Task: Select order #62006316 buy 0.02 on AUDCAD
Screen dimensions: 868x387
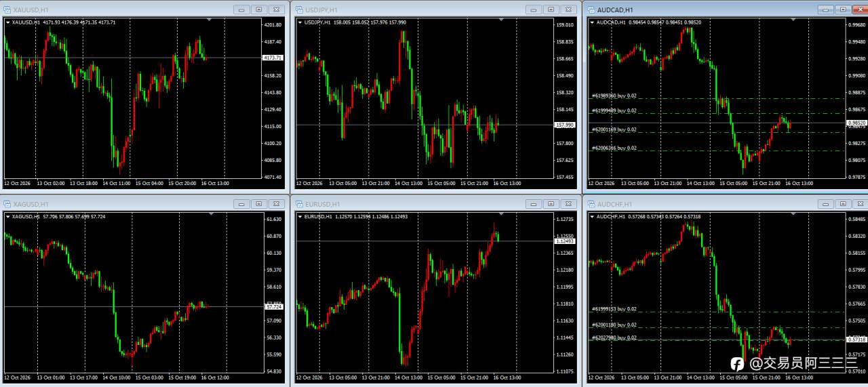Action: click(x=614, y=148)
